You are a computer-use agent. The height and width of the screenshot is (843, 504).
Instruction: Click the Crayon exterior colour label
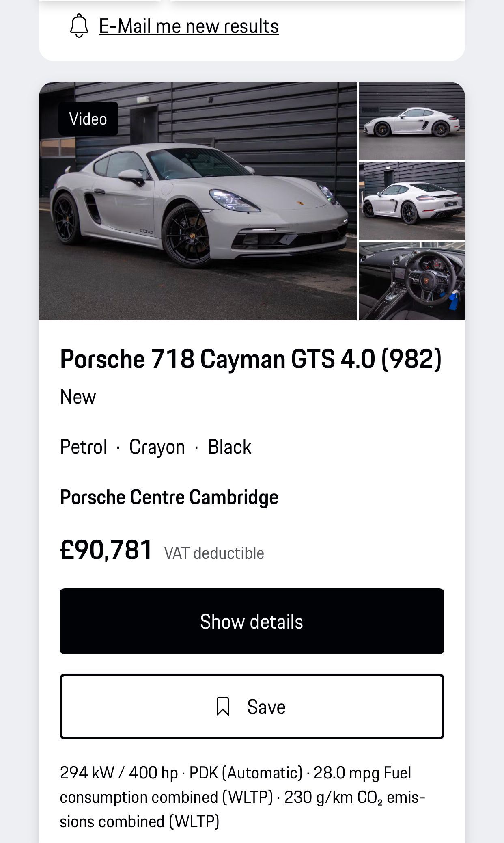157,447
